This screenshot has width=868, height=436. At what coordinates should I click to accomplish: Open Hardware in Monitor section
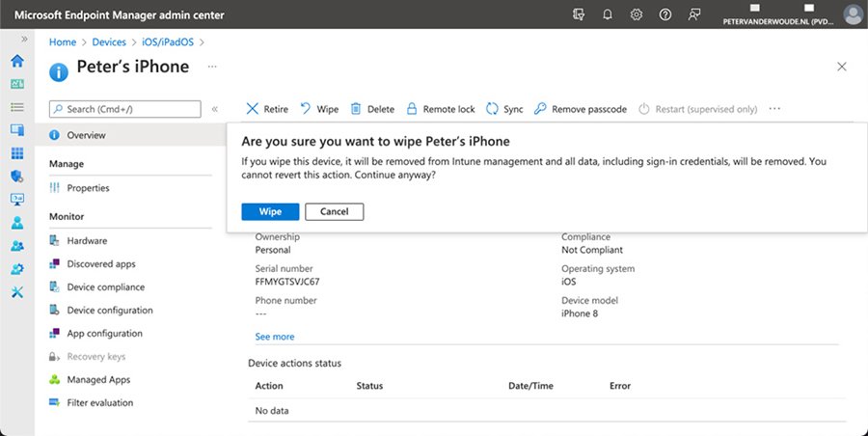tap(87, 240)
